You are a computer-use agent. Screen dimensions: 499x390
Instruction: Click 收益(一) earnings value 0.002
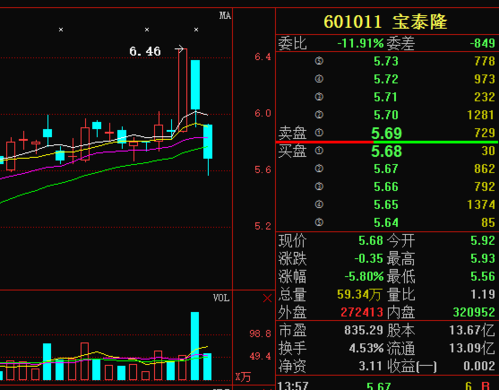[479, 366]
